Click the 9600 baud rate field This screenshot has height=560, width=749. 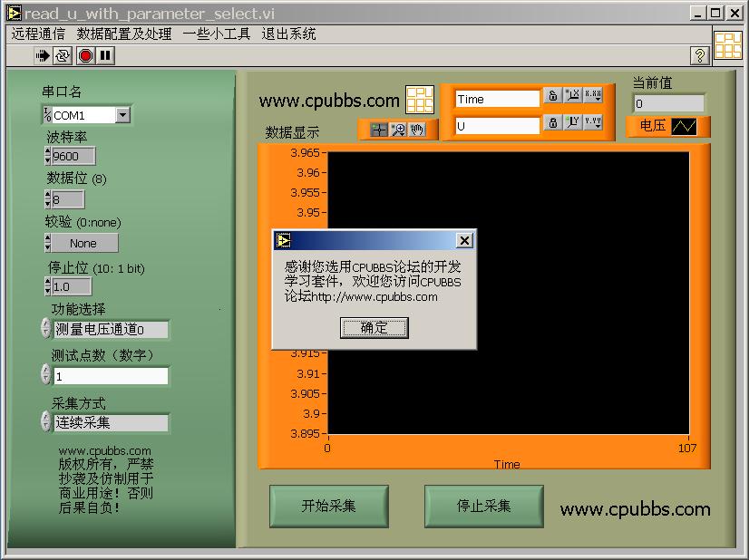[x=73, y=156]
